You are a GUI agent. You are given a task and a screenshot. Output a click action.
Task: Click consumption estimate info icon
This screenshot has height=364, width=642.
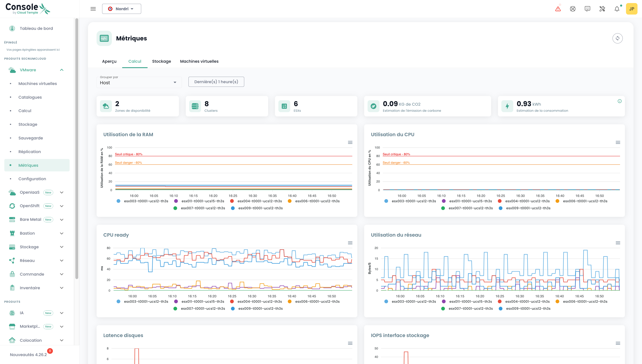point(620,101)
